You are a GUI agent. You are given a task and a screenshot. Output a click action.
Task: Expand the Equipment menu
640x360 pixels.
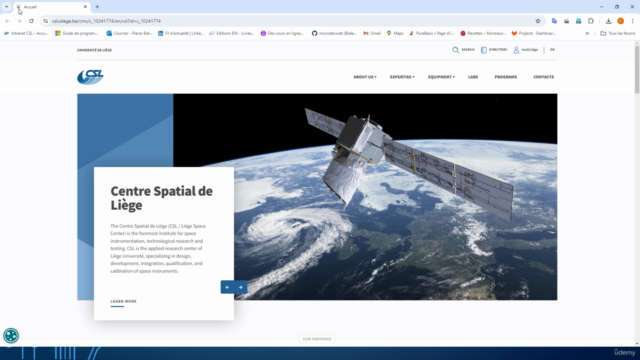pos(441,77)
